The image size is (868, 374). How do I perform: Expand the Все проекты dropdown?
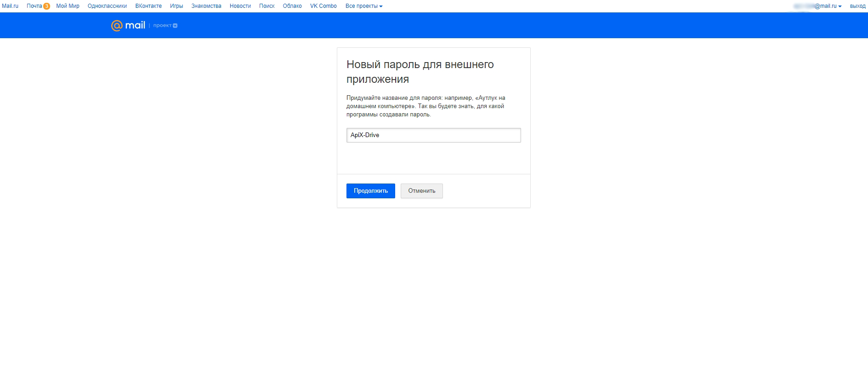[364, 6]
